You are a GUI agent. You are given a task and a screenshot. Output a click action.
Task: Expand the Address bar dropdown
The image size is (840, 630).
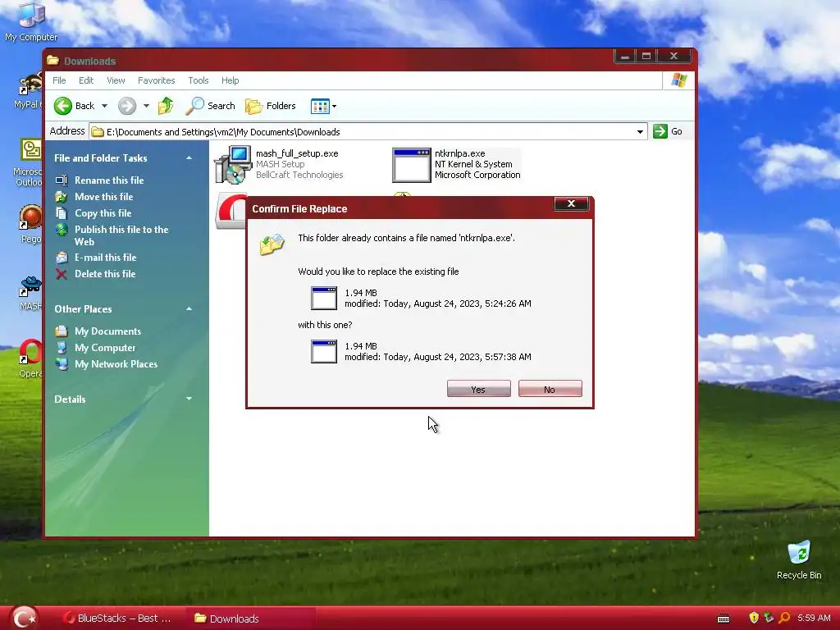(640, 132)
